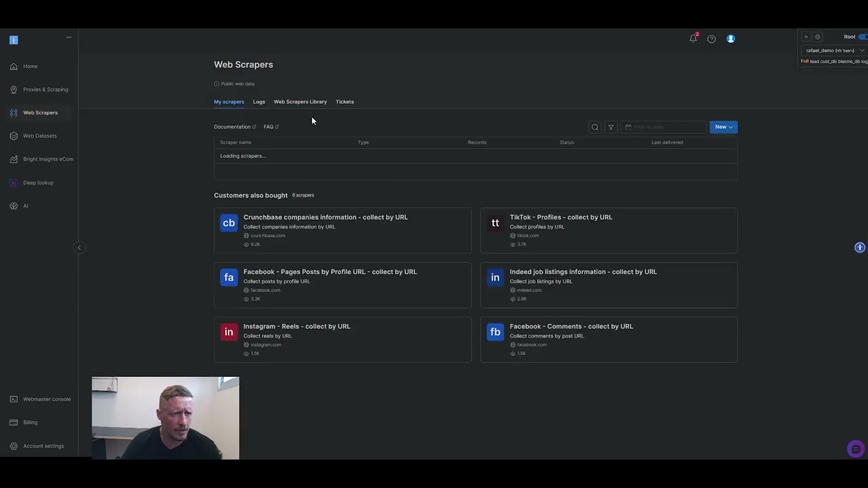Open notifications bell with badge

coord(693,39)
